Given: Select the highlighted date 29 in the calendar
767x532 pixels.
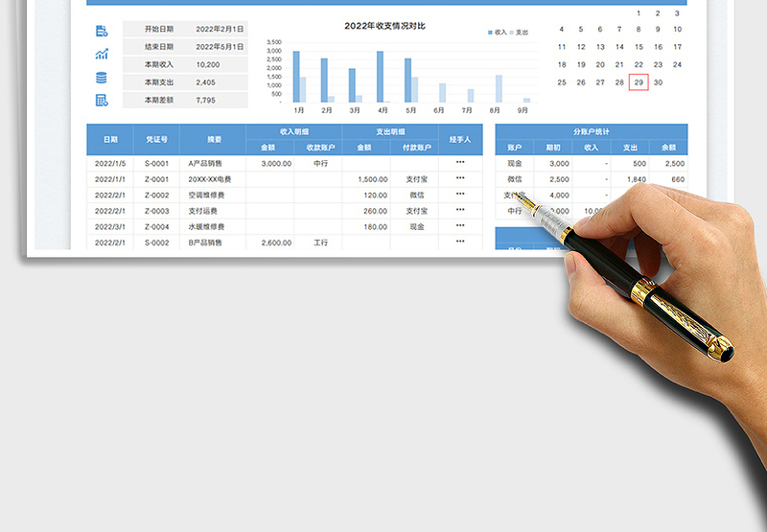Looking at the screenshot, I should coord(639,82).
